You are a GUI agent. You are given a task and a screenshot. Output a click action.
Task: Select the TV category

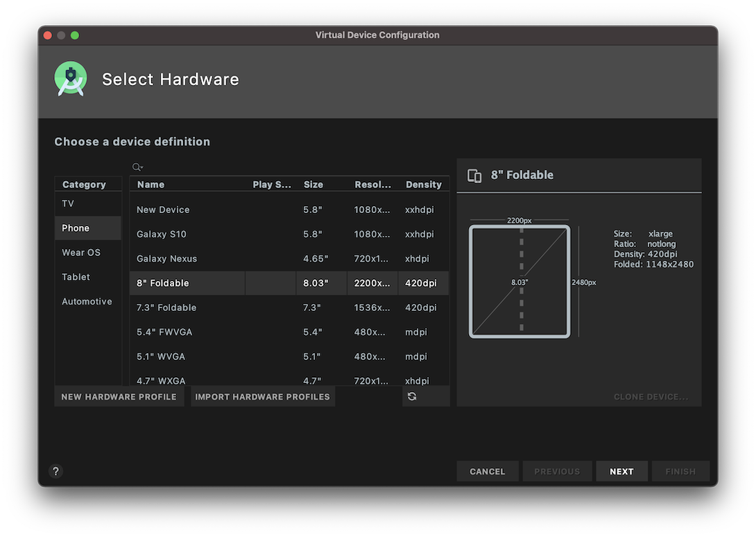(68, 203)
